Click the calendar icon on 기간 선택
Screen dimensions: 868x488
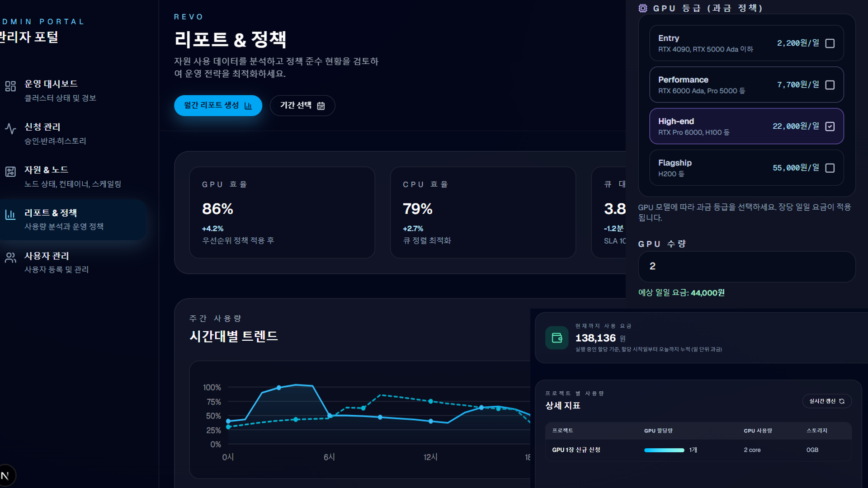point(321,105)
